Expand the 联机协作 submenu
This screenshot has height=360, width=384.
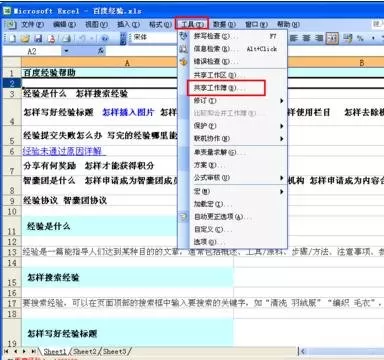[x=282, y=139]
